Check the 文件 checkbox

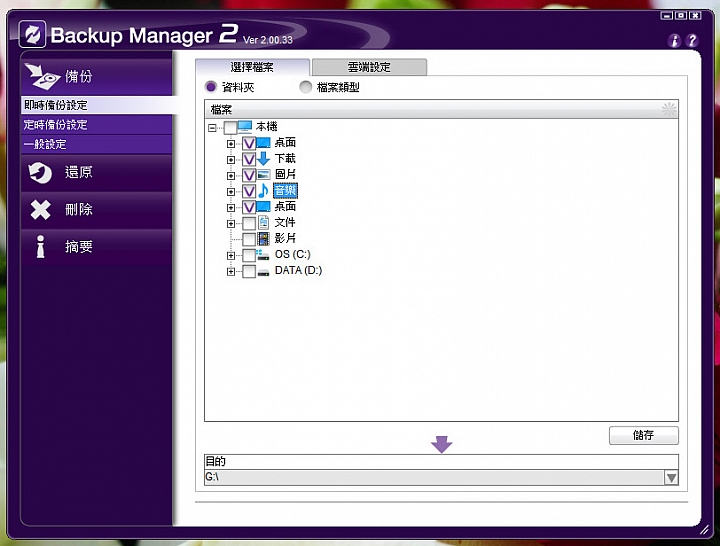coord(249,224)
